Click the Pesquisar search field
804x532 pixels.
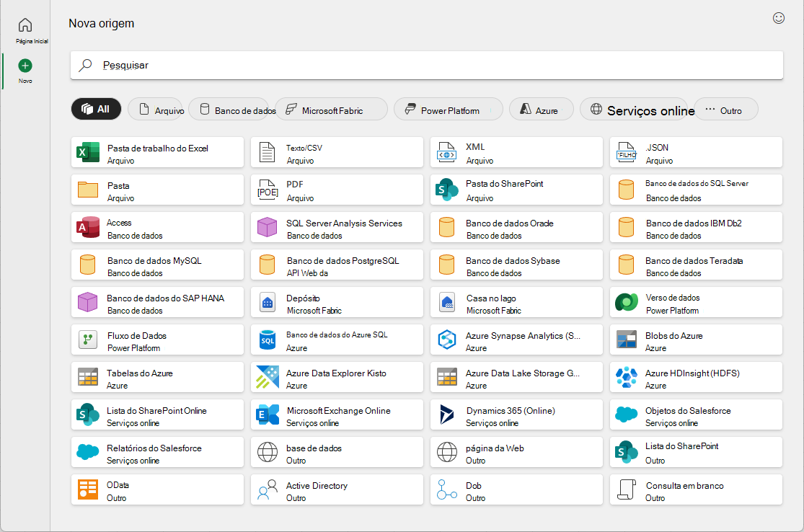[427, 65]
